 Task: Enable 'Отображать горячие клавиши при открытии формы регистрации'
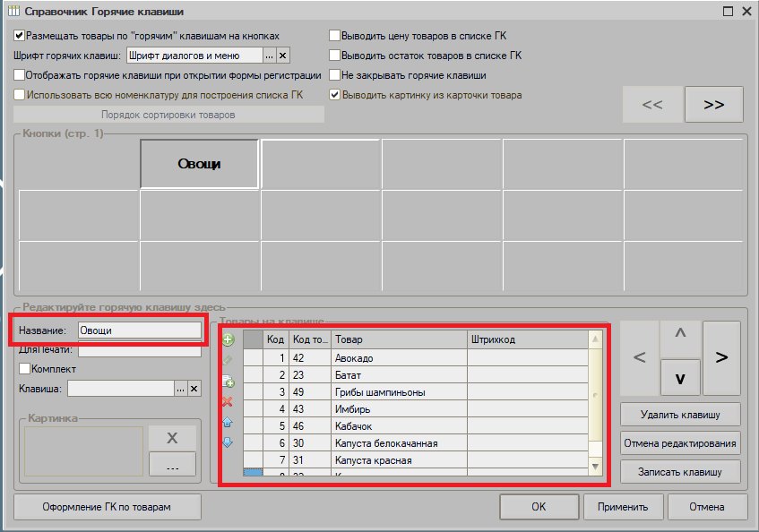(20, 75)
